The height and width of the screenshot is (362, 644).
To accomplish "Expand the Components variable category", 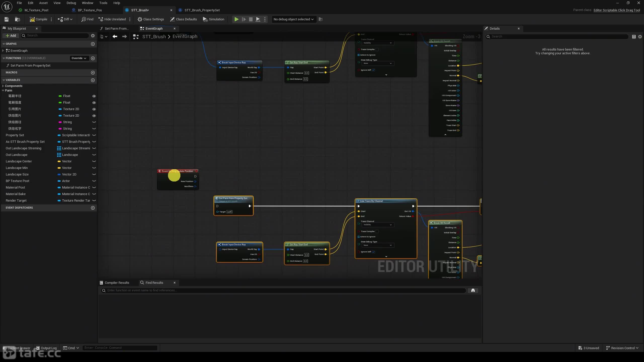I will pos(3,86).
